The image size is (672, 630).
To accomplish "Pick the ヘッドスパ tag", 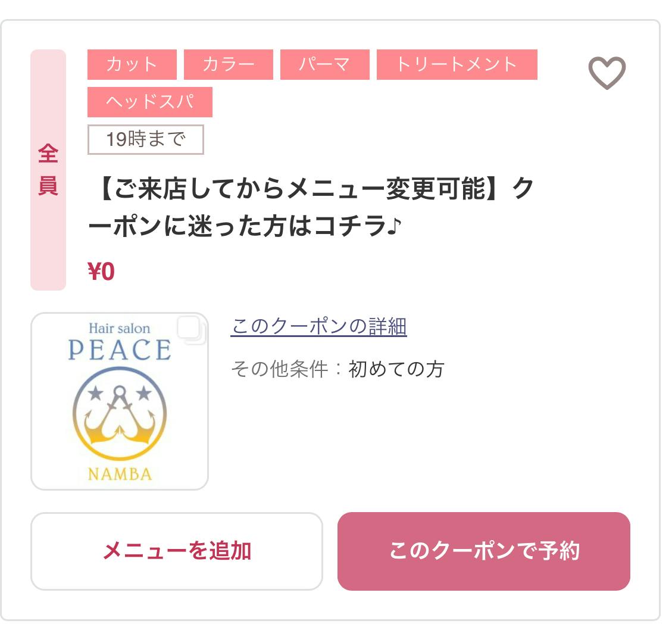I will 150,102.
